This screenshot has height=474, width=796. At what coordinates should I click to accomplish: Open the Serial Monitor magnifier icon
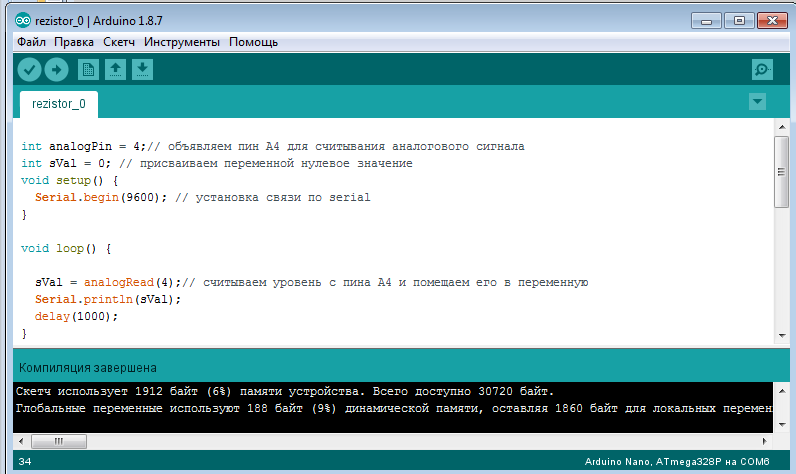(762, 70)
